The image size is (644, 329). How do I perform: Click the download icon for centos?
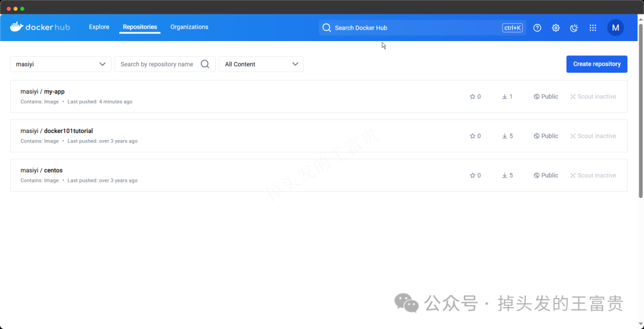pos(504,175)
